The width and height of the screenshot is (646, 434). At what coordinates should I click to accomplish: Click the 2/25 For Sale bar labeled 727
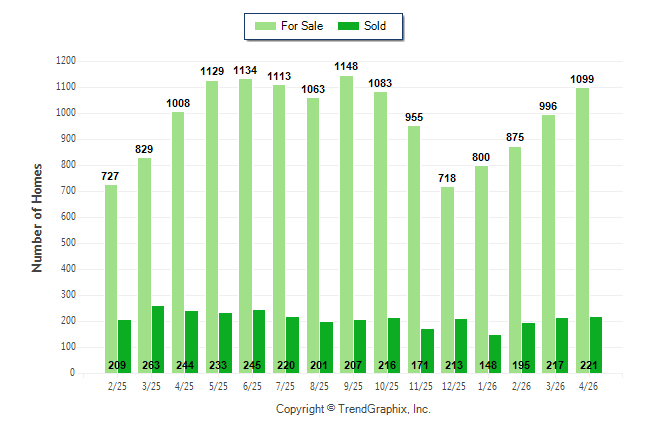(x=111, y=279)
